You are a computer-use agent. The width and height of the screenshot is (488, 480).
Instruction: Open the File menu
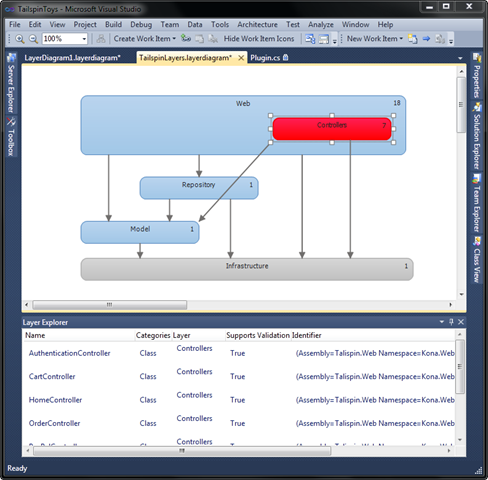pos(15,24)
